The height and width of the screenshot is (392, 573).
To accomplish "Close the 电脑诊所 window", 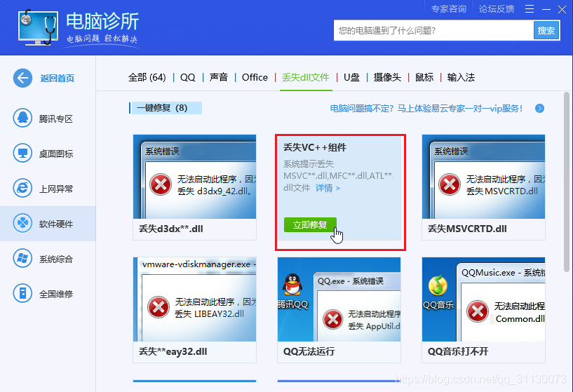I will point(562,9).
